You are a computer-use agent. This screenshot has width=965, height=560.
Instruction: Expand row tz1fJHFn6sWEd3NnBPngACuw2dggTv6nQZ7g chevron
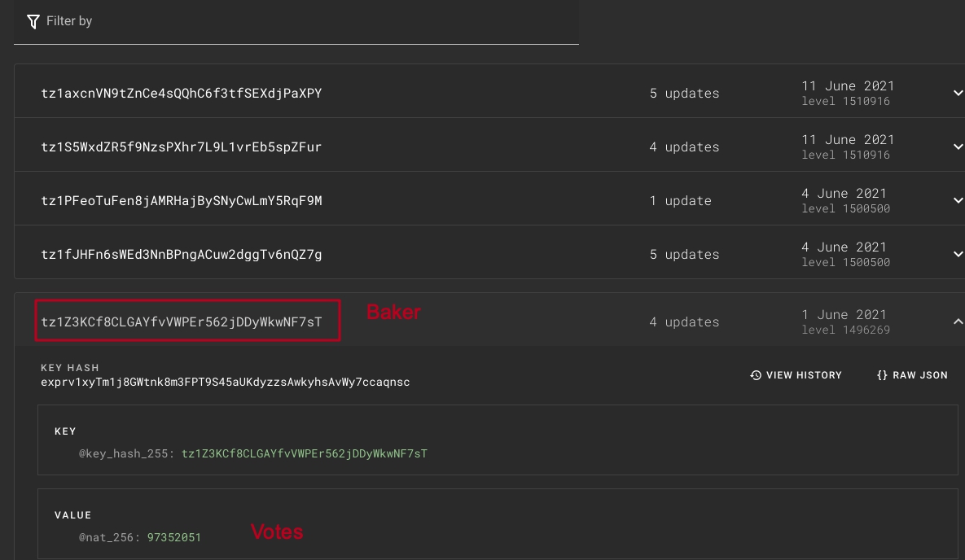[x=958, y=253]
